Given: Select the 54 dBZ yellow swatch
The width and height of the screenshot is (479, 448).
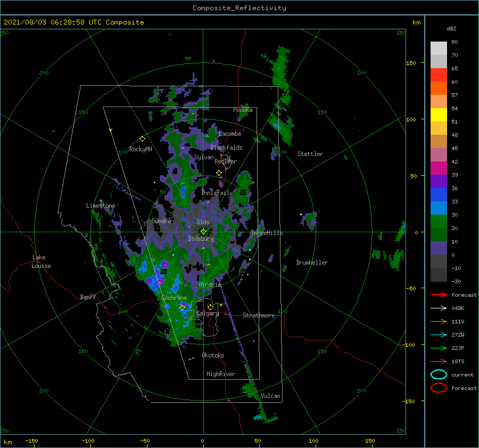Looking at the screenshot, I should click(x=439, y=115).
